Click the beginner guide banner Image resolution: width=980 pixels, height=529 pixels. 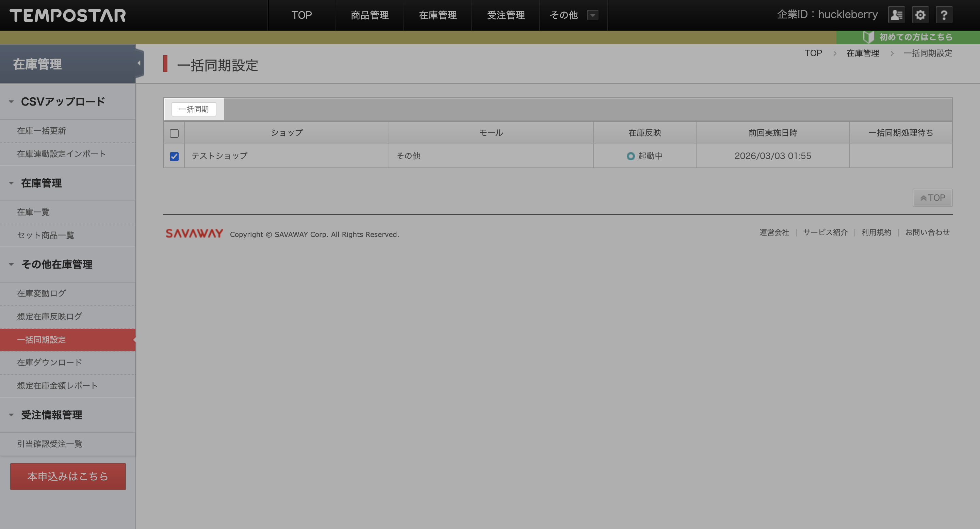click(x=908, y=37)
